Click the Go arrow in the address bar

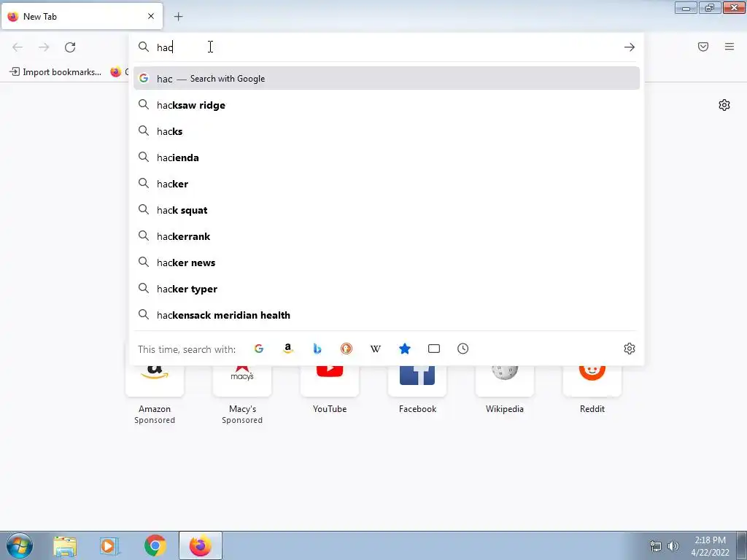[x=629, y=47]
